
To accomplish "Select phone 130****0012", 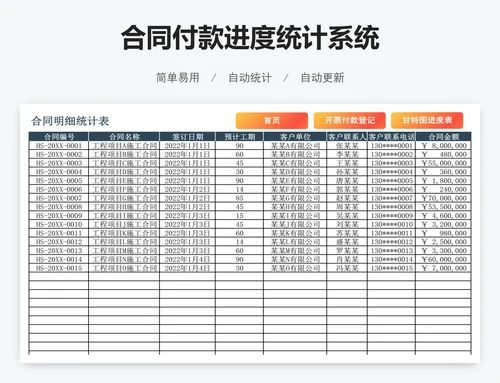I will tap(392, 242).
